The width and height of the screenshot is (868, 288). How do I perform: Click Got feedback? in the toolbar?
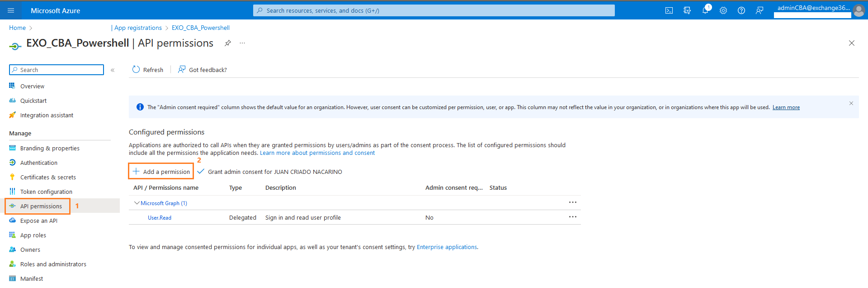coord(203,70)
